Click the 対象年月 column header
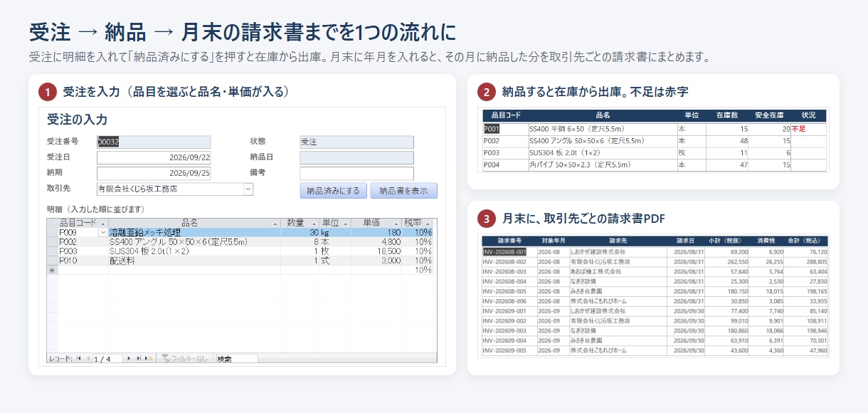This screenshot has width=868, height=413. coord(553,241)
